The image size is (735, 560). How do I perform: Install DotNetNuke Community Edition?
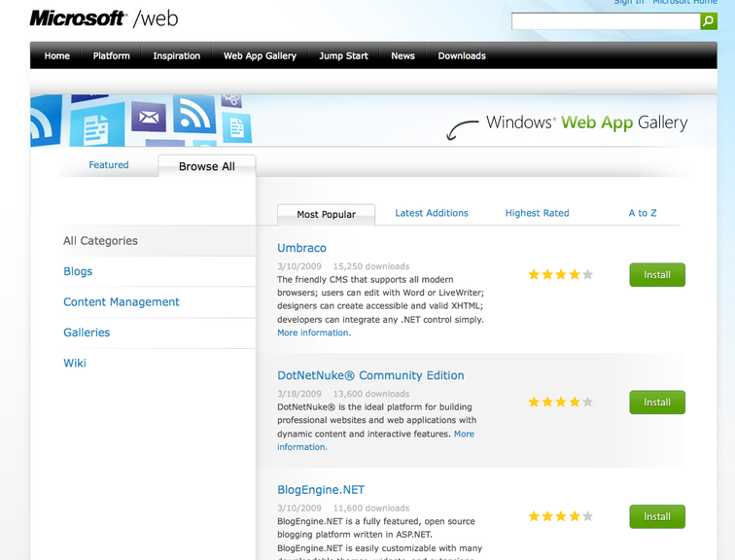(657, 402)
